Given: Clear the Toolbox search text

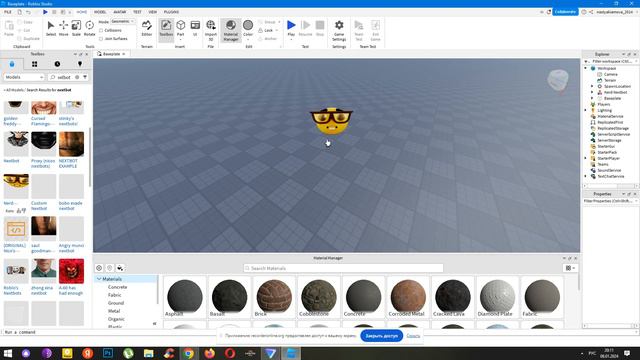Looking at the screenshot, I should pyautogui.click(x=77, y=77).
